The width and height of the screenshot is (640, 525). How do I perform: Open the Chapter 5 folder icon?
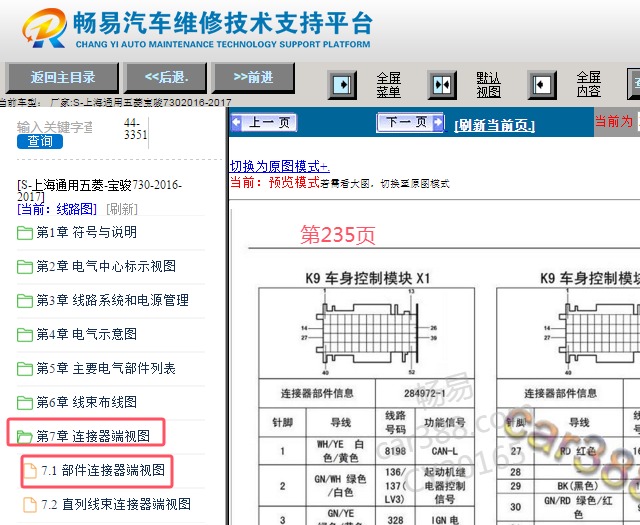[25, 369]
